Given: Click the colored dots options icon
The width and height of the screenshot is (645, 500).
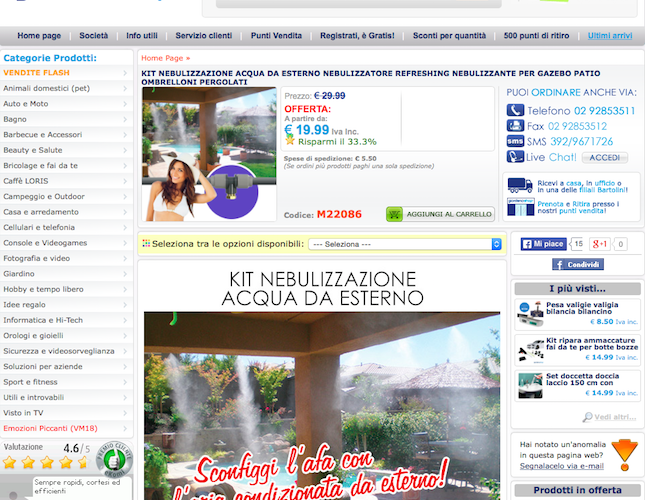Looking at the screenshot, I should coord(146,243).
